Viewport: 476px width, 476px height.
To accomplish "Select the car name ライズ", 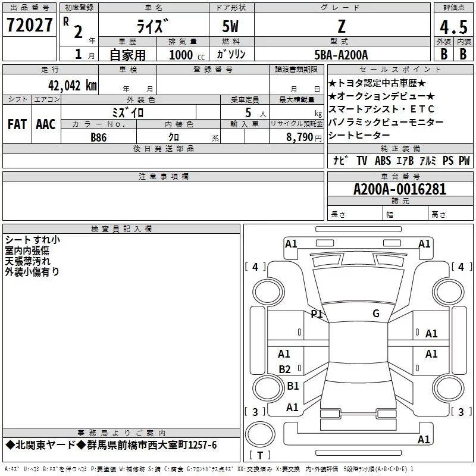I will [153, 26].
